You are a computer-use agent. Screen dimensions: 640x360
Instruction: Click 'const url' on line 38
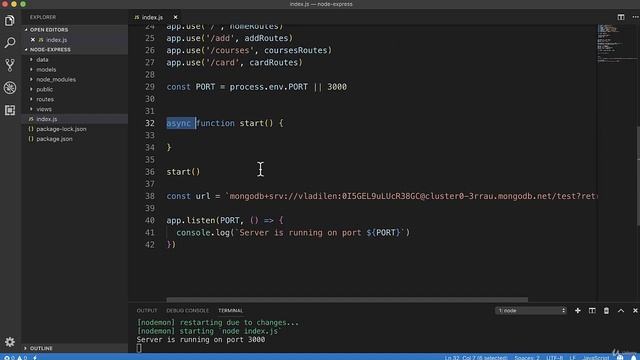(x=188, y=196)
